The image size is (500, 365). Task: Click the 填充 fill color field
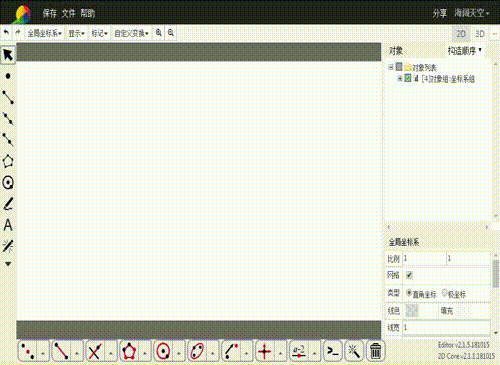click(x=464, y=311)
